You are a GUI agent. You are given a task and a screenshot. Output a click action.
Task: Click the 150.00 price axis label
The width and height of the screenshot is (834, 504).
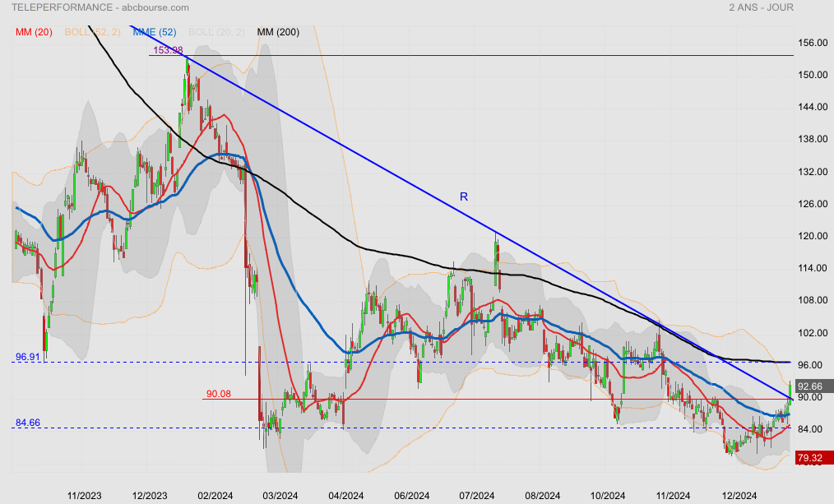(x=813, y=75)
